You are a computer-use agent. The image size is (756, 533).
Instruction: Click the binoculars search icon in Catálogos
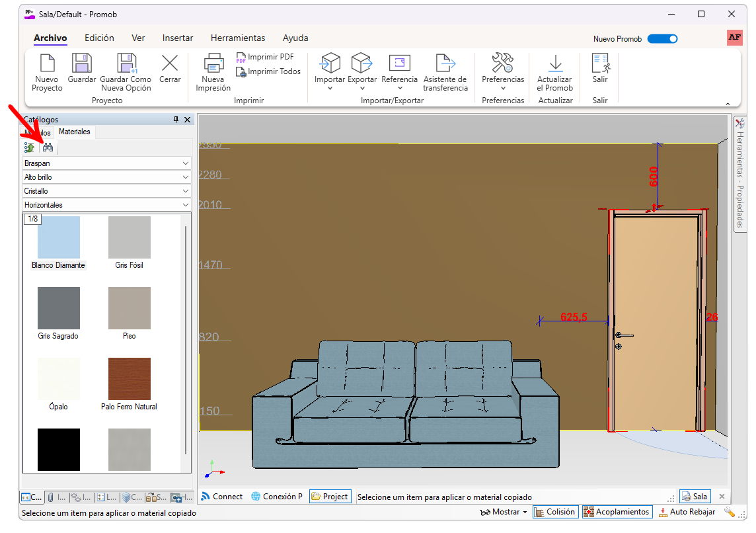[48, 147]
